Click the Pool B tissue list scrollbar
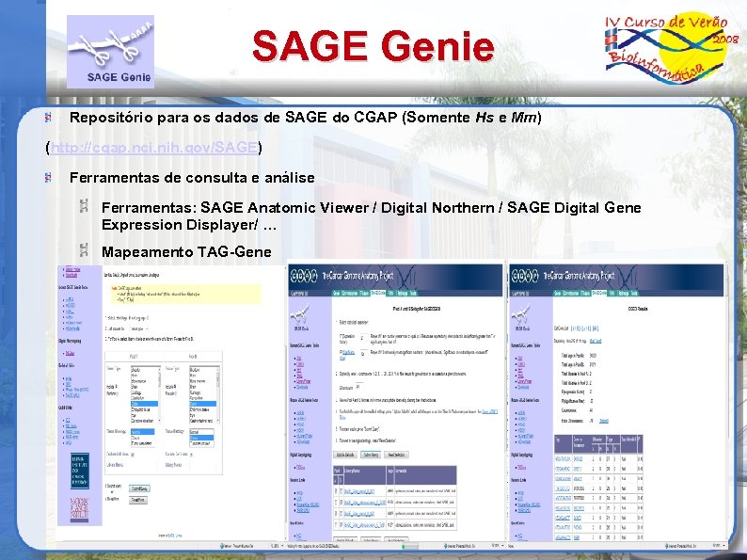This screenshot has width=747, height=560. coord(217,394)
